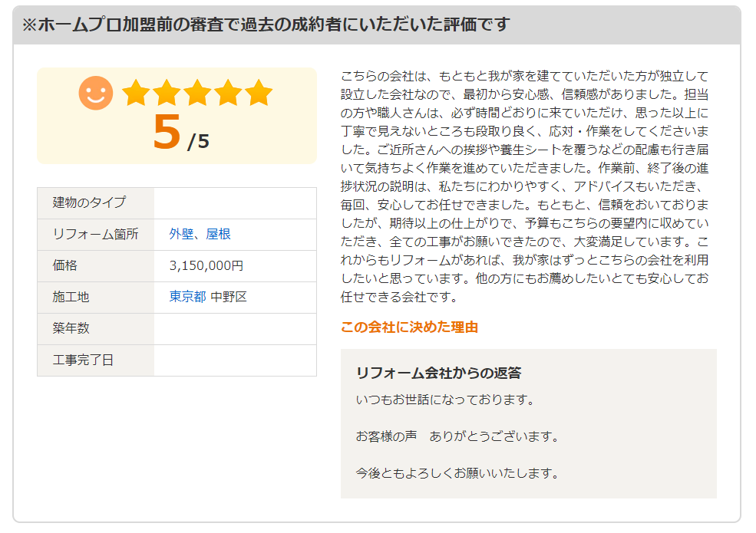Click the section header about ホームプロ加盟前の審査
The width and height of the screenshot is (756, 533).
click(x=266, y=25)
